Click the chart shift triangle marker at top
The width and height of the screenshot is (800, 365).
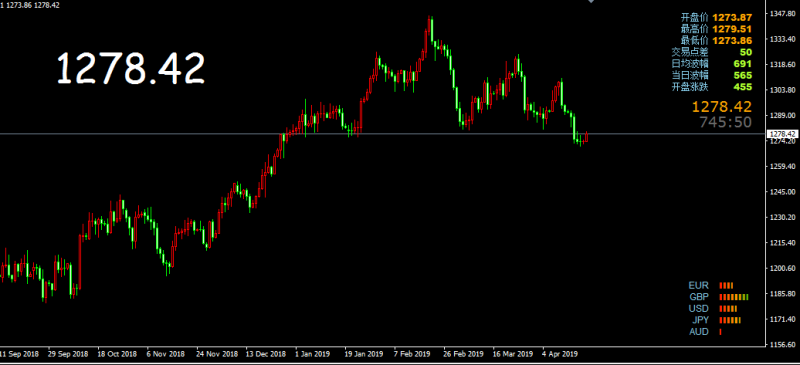coord(591,2)
